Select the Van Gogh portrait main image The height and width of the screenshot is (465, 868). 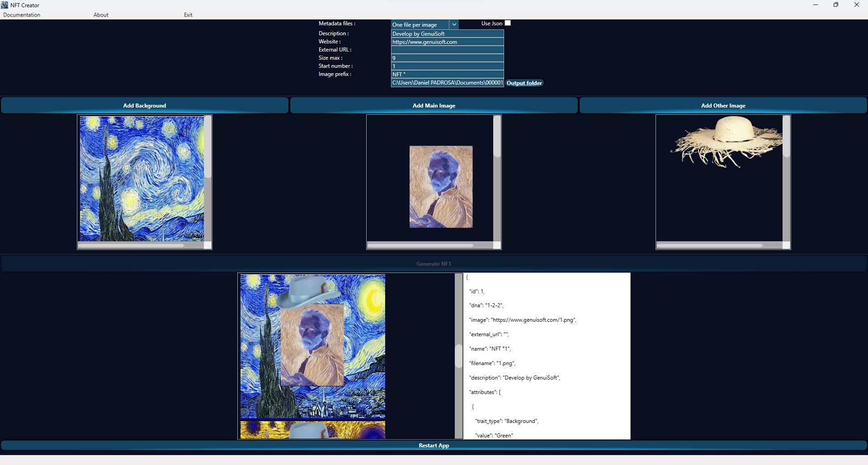tap(441, 187)
